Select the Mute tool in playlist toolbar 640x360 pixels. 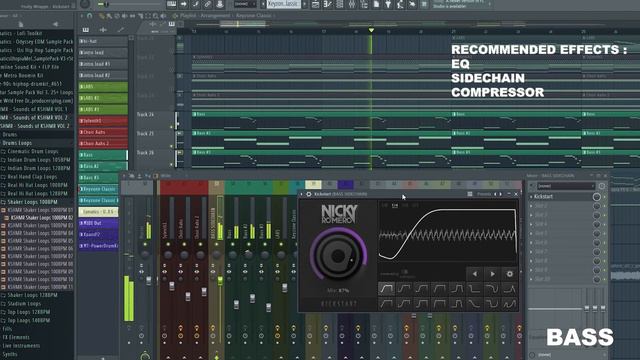(125, 16)
